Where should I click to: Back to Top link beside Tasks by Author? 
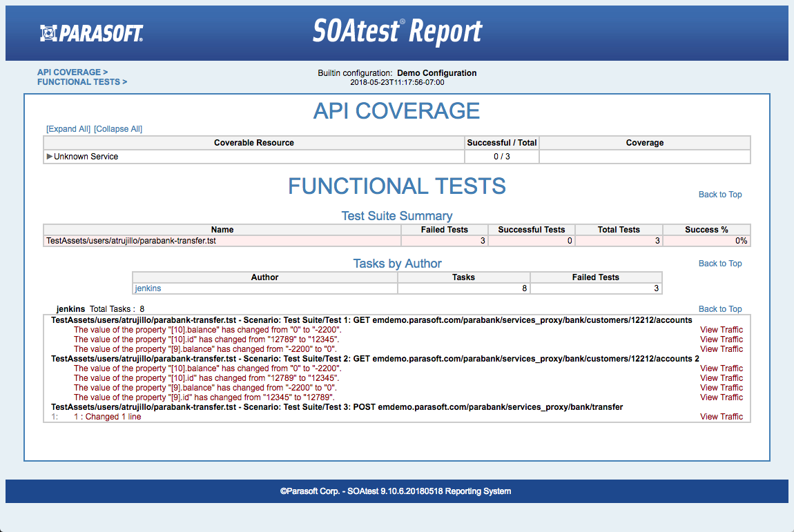click(720, 263)
